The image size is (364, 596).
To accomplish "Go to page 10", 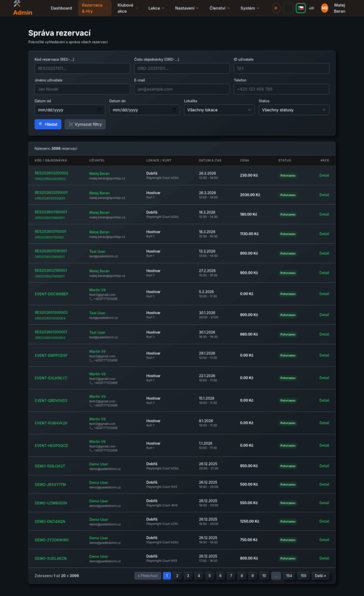I will click(264, 576).
